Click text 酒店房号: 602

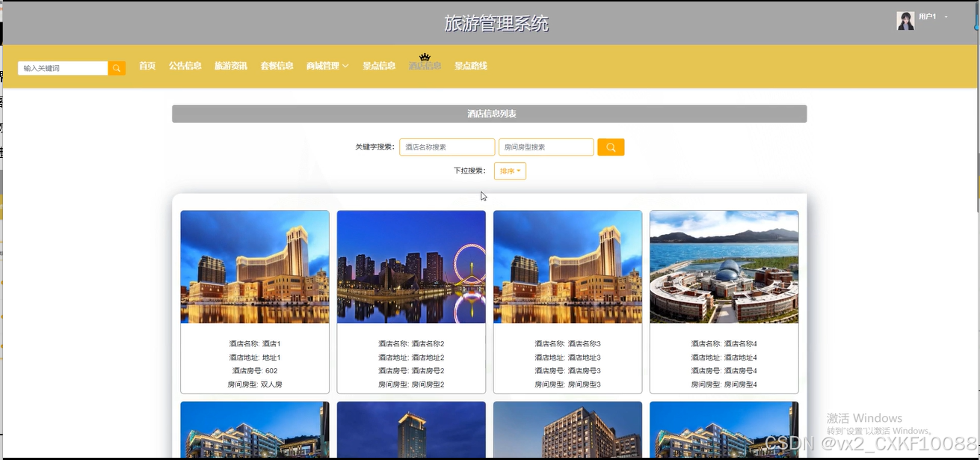255,371
